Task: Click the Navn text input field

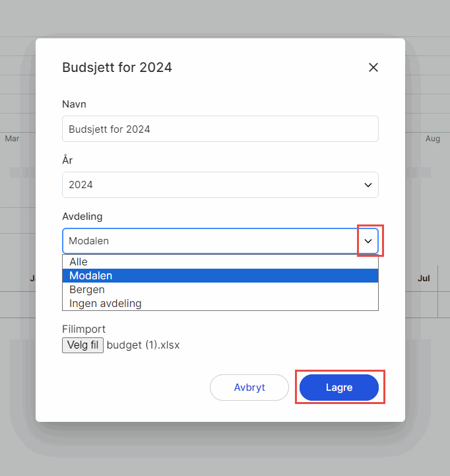Action: point(220,129)
